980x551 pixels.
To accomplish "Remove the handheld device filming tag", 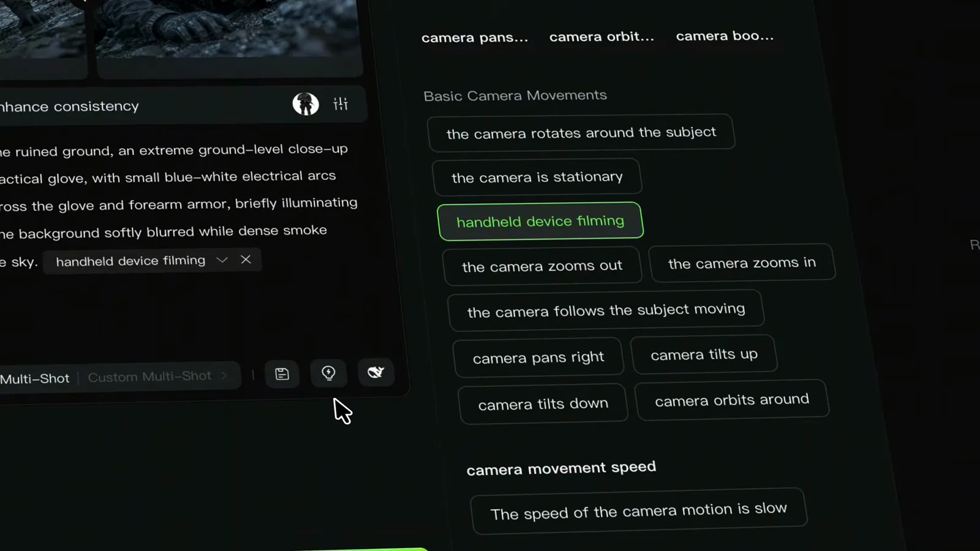I will tap(246, 260).
